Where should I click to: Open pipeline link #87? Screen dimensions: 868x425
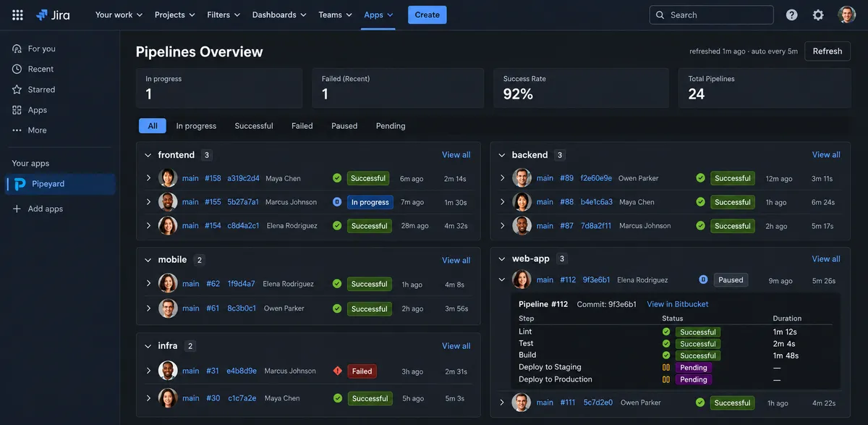tap(566, 226)
